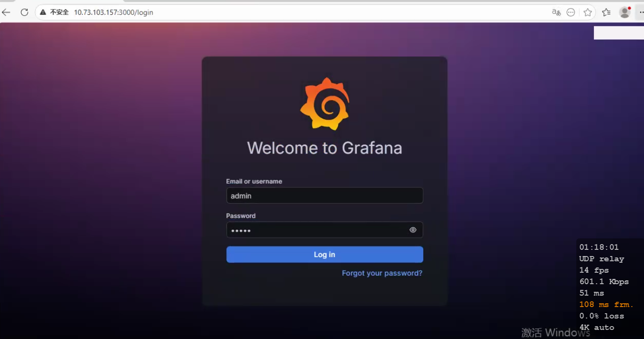Open the Forgot your password link
Image resolution: width=644 pixels, height=339 pixels.
(382, 273)
